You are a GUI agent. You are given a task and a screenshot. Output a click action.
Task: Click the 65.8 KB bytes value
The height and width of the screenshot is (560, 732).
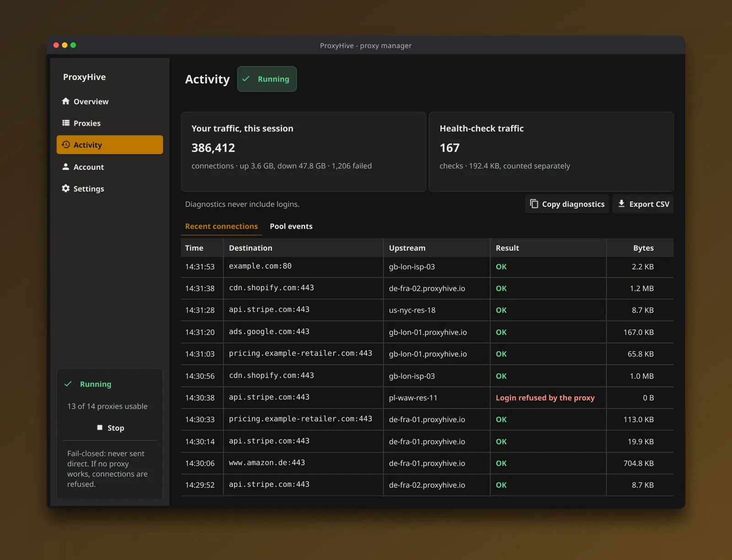pos(640,354)
